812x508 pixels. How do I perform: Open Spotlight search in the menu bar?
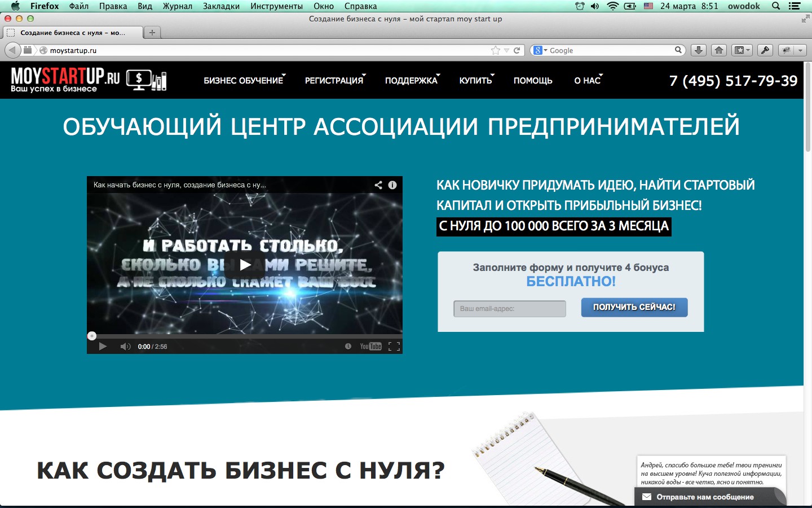click(x=776, y=6)
